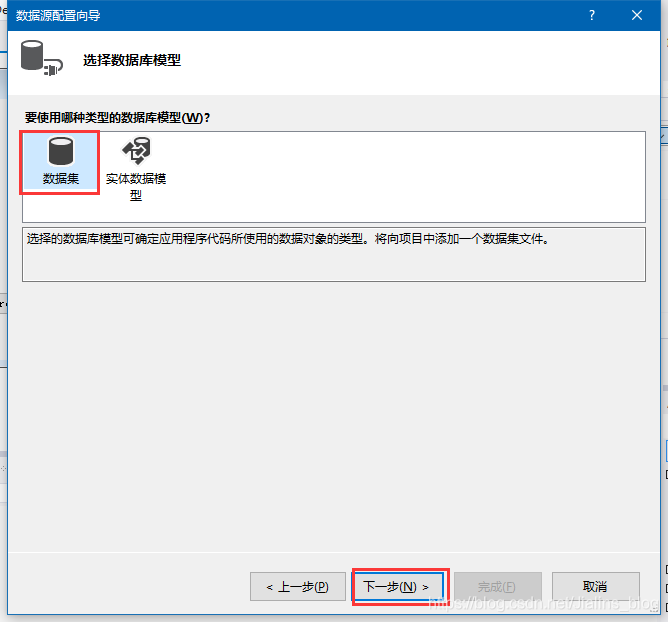Click the 选择数据库模型 heading text
Screen dimensions: 668x622
tap(132, 60)
